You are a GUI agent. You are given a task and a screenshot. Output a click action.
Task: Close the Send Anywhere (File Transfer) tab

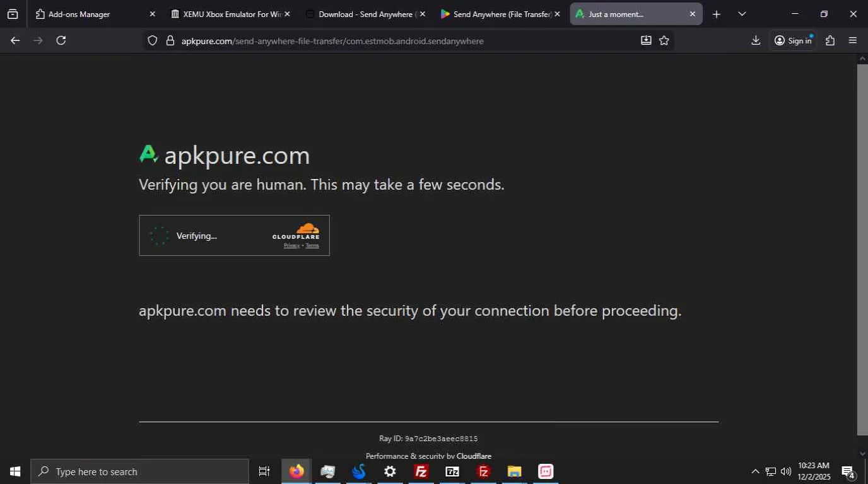(557, 14)
